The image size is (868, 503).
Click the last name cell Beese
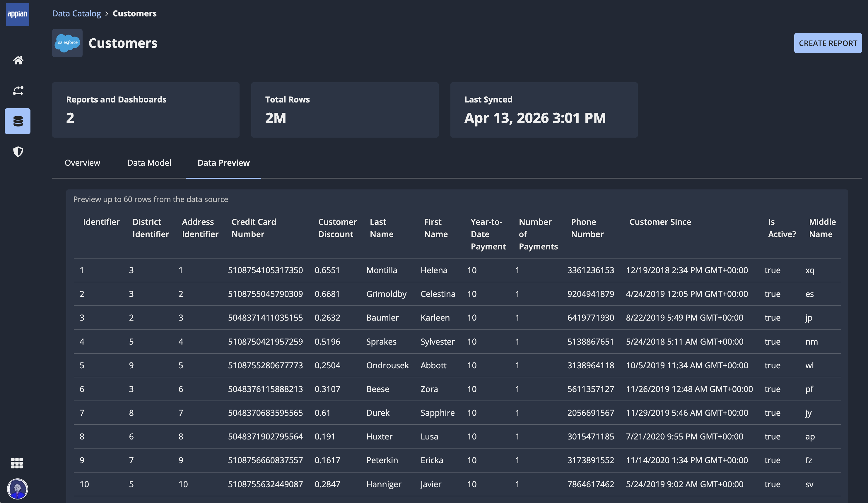click(x=378, y=389)
